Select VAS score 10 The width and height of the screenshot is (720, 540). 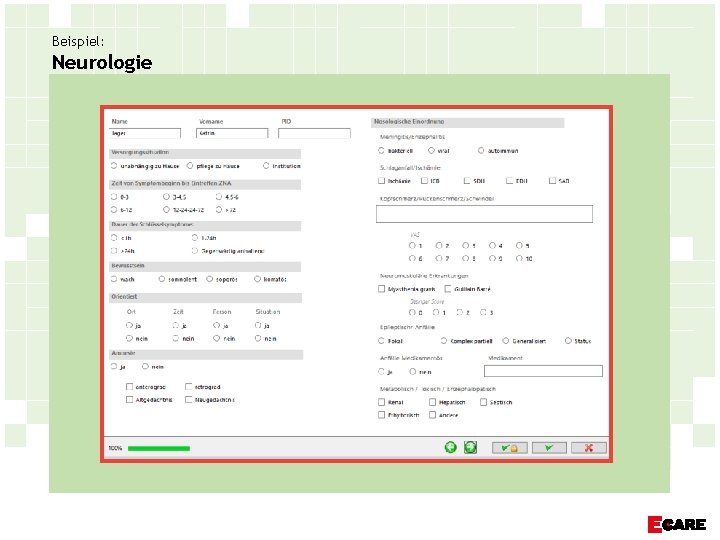click(x=519, y=259)
